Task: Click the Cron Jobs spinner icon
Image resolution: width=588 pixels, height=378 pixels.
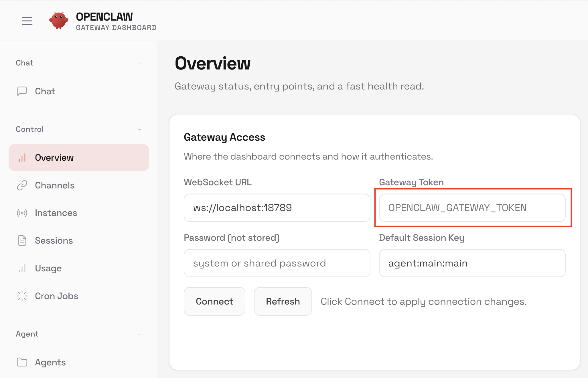Action: tap(22, 296)
